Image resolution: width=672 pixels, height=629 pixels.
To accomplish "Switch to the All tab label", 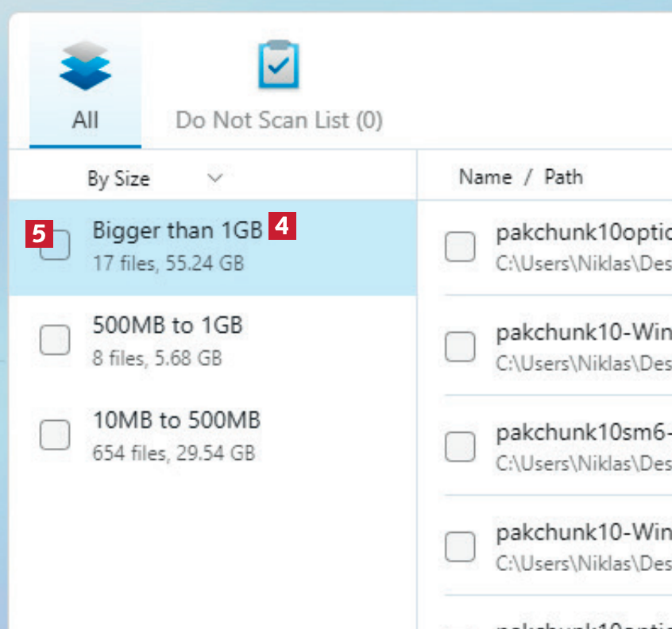I will coord(85,120).
